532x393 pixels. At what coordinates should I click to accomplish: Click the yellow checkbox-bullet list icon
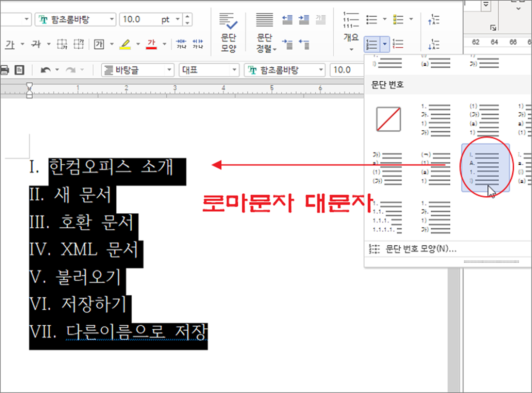click(x=398, y=19)
